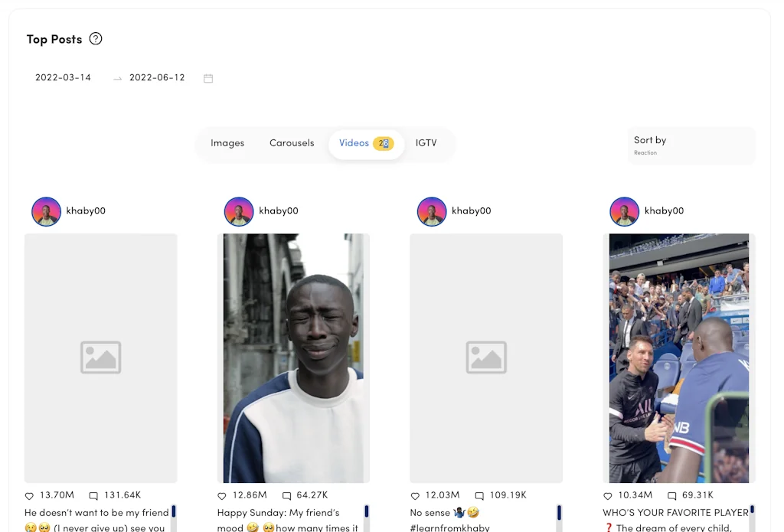Click caption 'WHO'S YOUR FAVORITE PLAYER'

click(675, 513)
